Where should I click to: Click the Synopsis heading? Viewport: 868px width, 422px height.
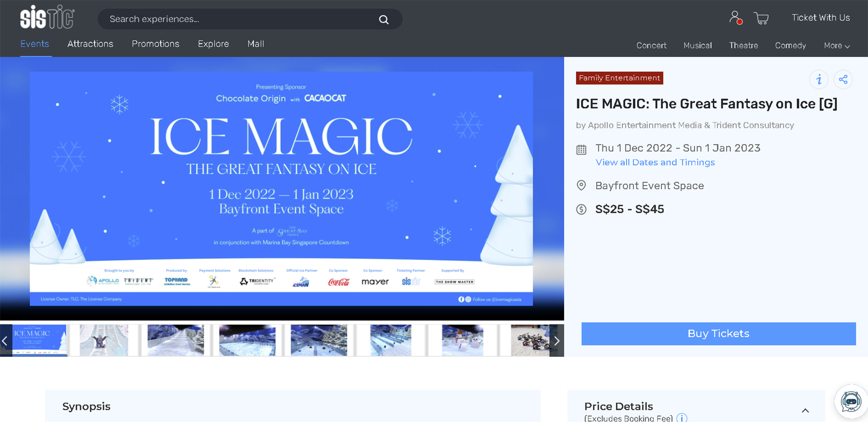coord(86,407)
